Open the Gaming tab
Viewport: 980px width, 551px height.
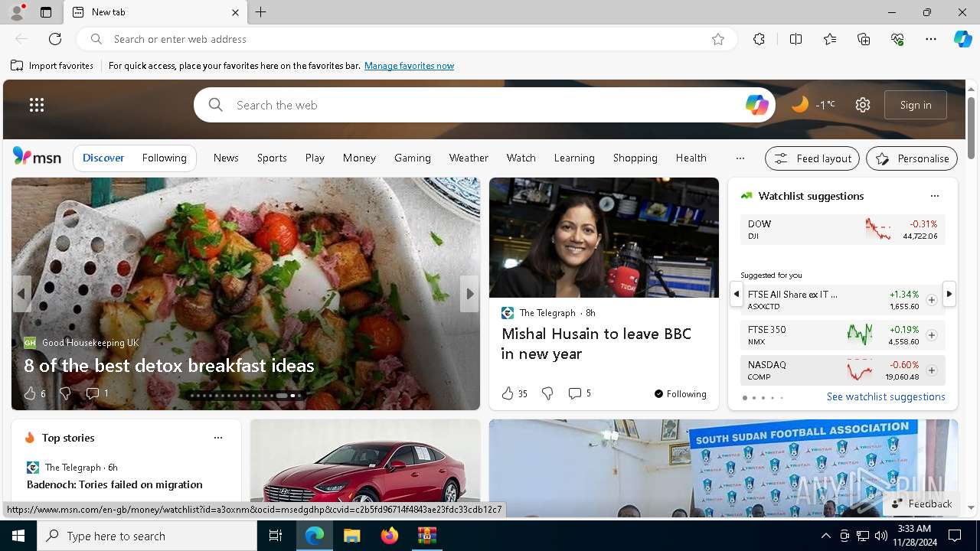(413, 158)
